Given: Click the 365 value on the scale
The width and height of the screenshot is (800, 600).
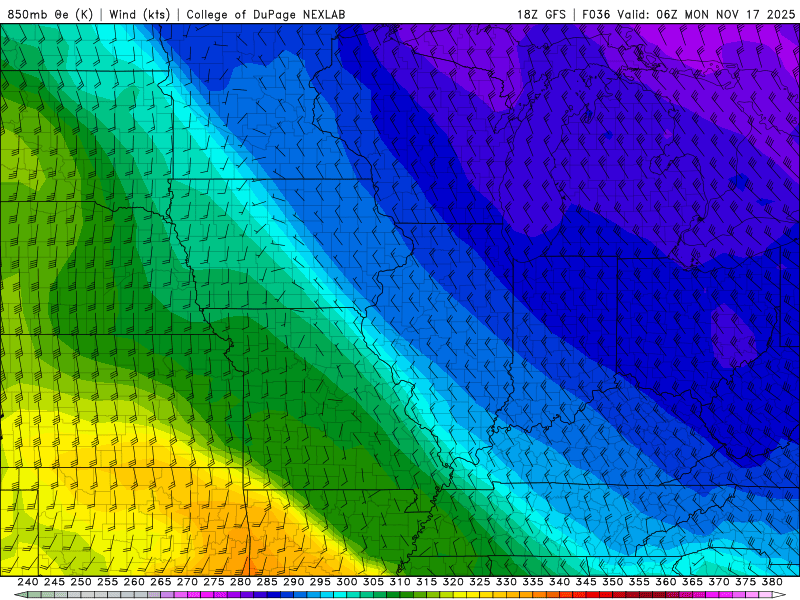Looking at the screenshot, I should coord(692,582).
